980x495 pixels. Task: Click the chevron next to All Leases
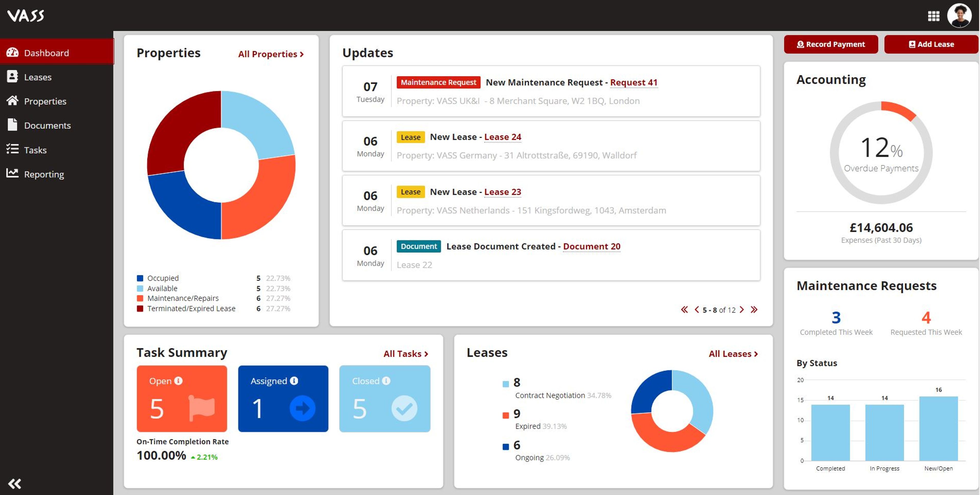coord(756,354)
